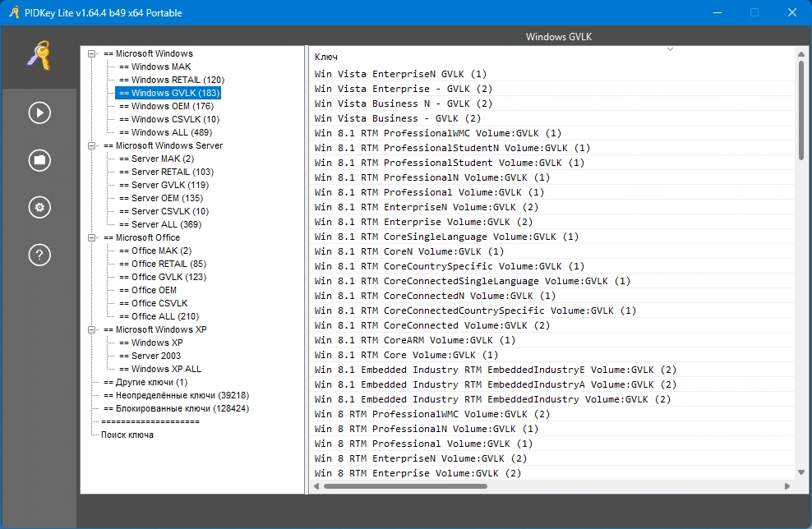Collapse the Microsoft Office tree node
Screen dimensions: 812x529
92,238
